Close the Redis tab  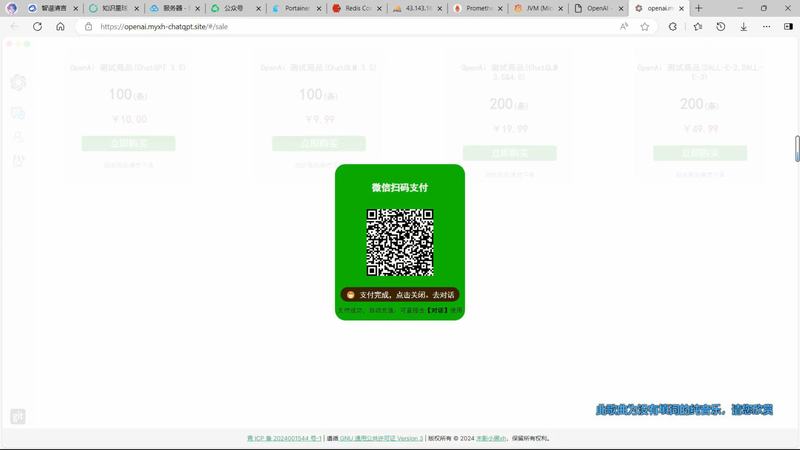tap(379, 8)
